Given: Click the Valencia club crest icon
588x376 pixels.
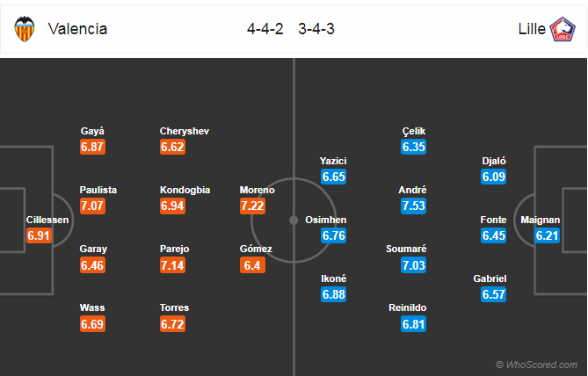Looking at the screenshot, I should (25, 29).
